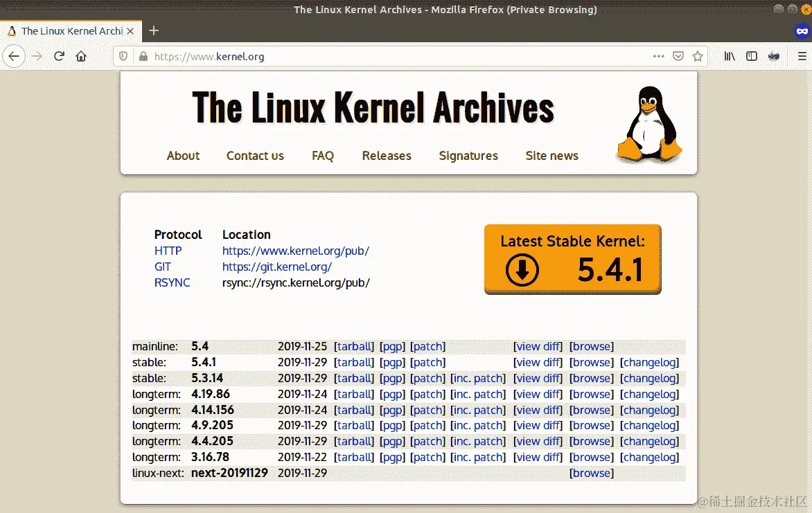Open https://git.kernel.org/ location link
The image size is (812, 513).
[x=277, y=267]
